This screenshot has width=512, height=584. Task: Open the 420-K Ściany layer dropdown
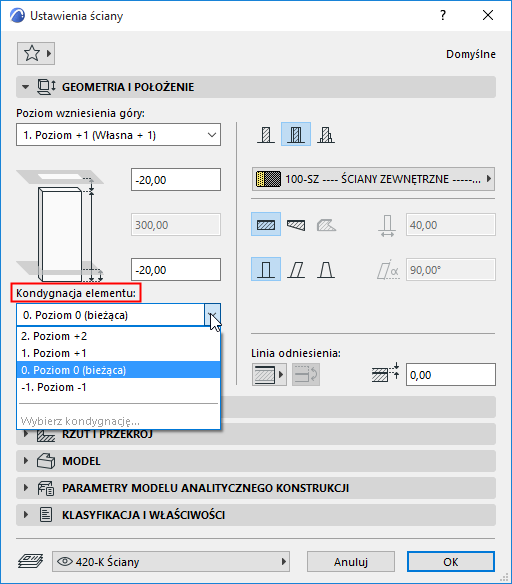171,561
